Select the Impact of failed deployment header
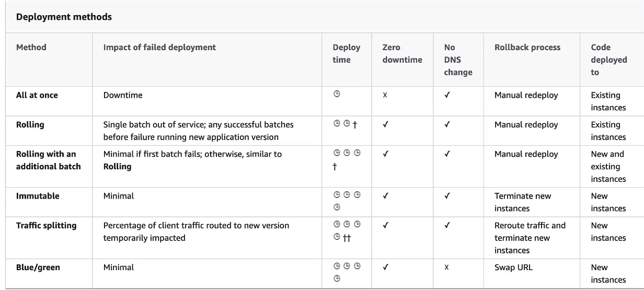Image resolution: width=644 pixels, height=290 pixels. 159,47
